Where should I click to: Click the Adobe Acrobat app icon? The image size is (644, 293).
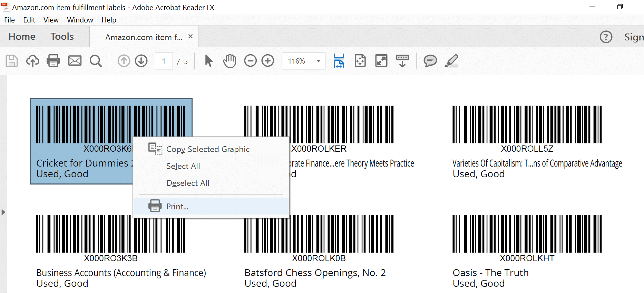[x=5, y=7]
